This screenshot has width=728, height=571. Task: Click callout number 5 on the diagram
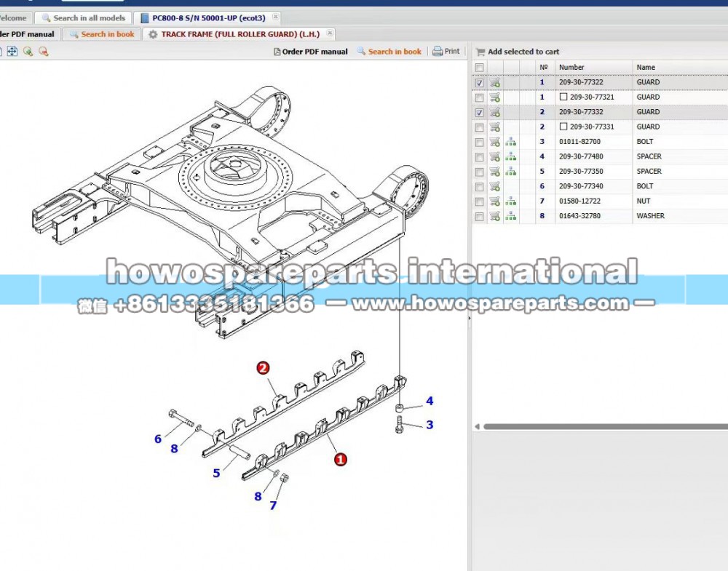tap(216, 473)
